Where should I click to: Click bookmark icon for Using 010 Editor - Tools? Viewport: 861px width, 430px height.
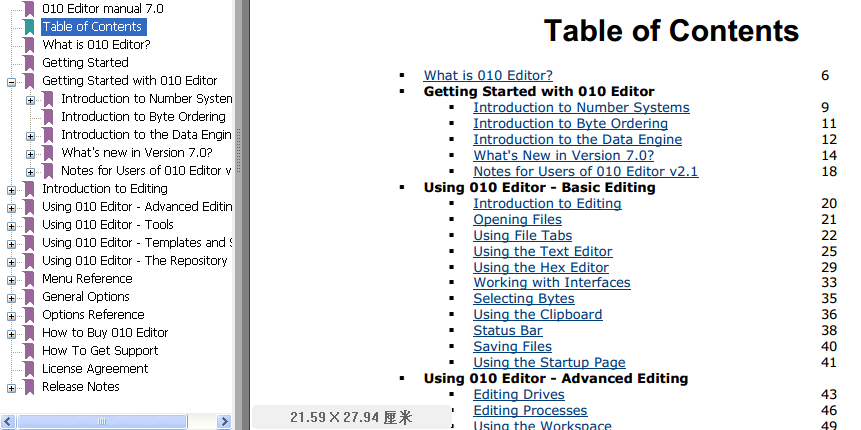[29, 226]
